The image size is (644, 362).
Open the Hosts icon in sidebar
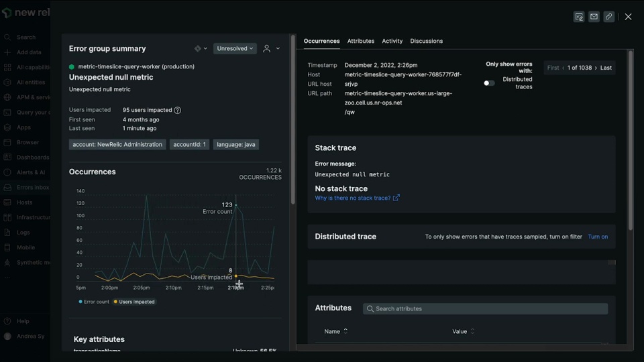click(x=7, y=202)
